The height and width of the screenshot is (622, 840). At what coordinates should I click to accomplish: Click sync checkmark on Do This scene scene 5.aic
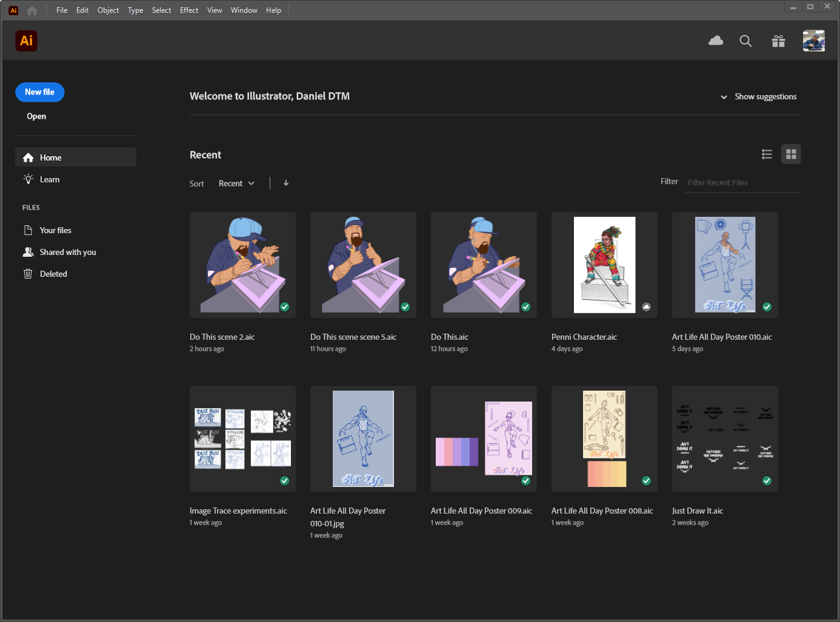click(405, 307)
